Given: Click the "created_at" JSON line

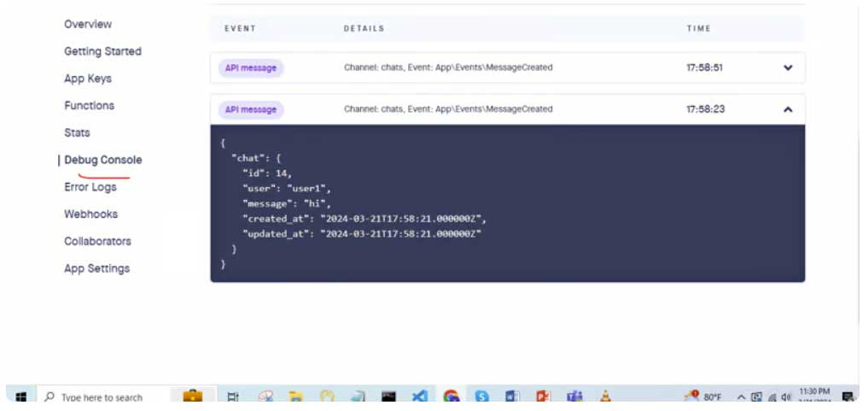Looking at the screenshot, I should point(364,219).
